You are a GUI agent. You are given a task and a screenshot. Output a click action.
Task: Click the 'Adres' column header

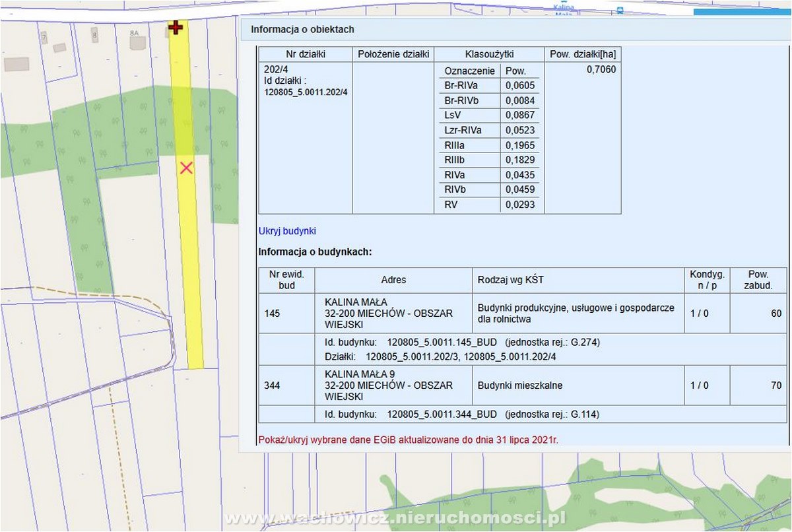(x=393, y=280)
